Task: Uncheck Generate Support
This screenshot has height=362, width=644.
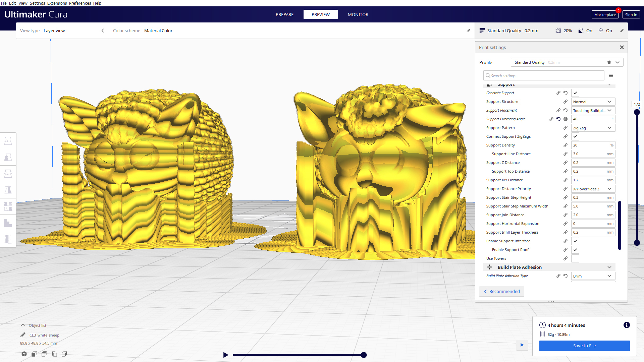Action: pyautogui.click(x=575, y=93)
